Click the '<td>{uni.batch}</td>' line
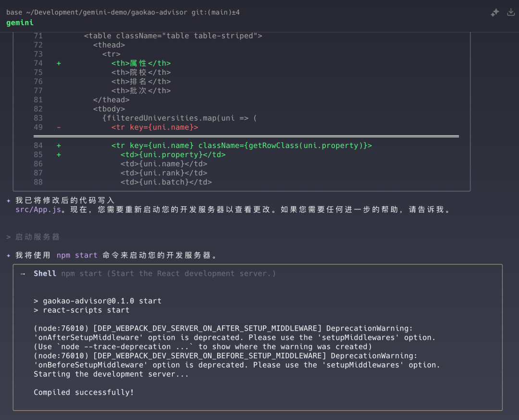The width and height of the screenshot is (519, 420). pyautogui.click(x=166, y=182)
